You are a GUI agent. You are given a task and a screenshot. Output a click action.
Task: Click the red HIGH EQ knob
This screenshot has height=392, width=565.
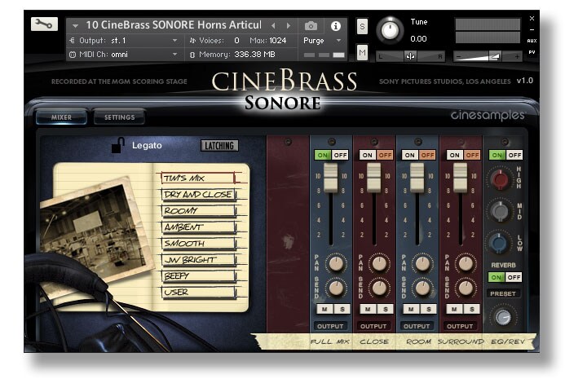(x=500, y=179)
